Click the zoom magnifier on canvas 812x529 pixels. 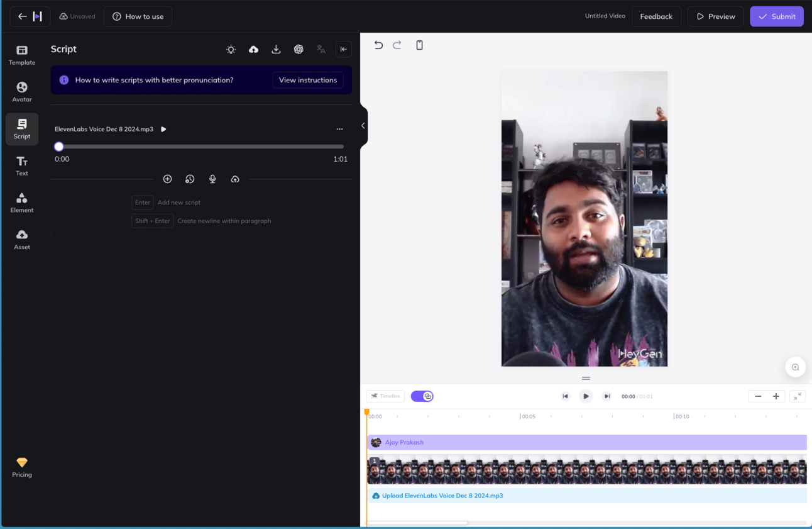click(x=795, y=367)
